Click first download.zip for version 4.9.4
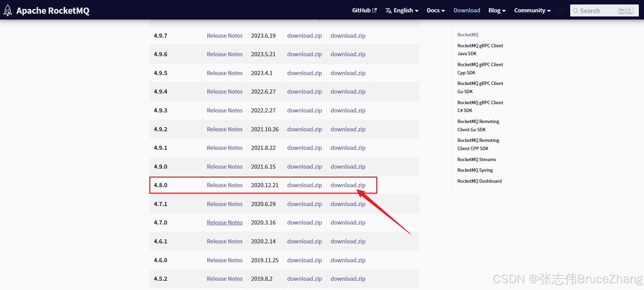The height and width of the screenshot is (290, 644). [x=304, y=92]
